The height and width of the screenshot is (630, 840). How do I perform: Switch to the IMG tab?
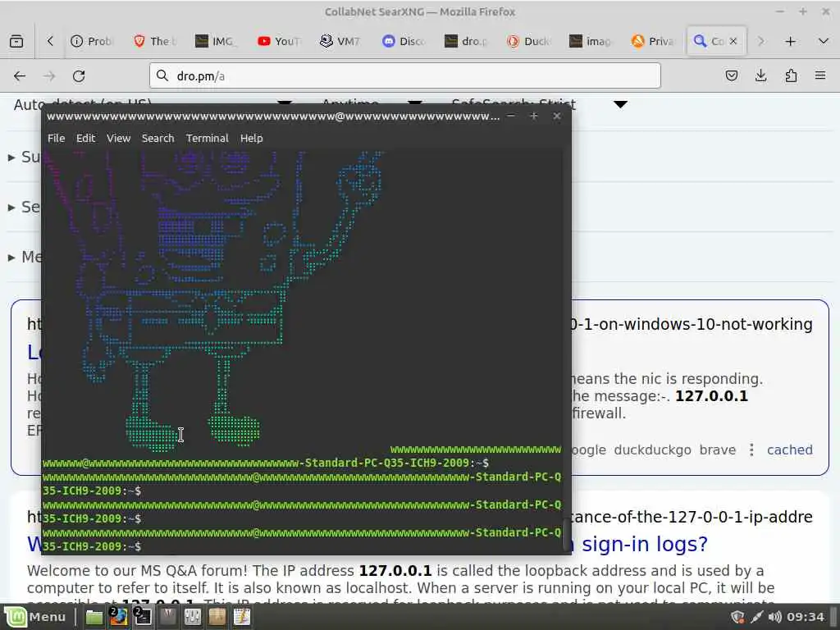coord(217,41)
